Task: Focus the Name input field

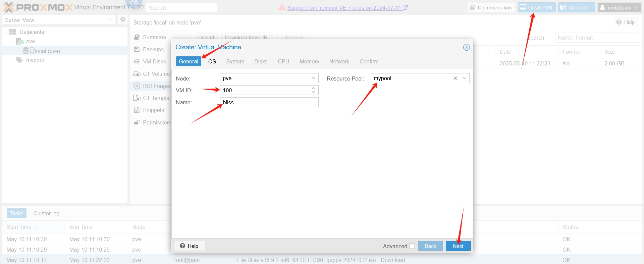Action: 269,102
